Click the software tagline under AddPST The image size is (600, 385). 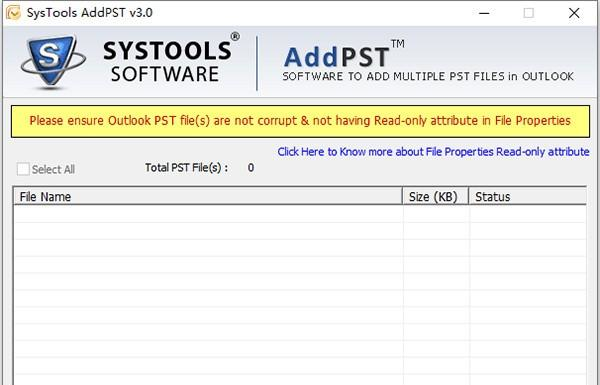click(428, 76)
